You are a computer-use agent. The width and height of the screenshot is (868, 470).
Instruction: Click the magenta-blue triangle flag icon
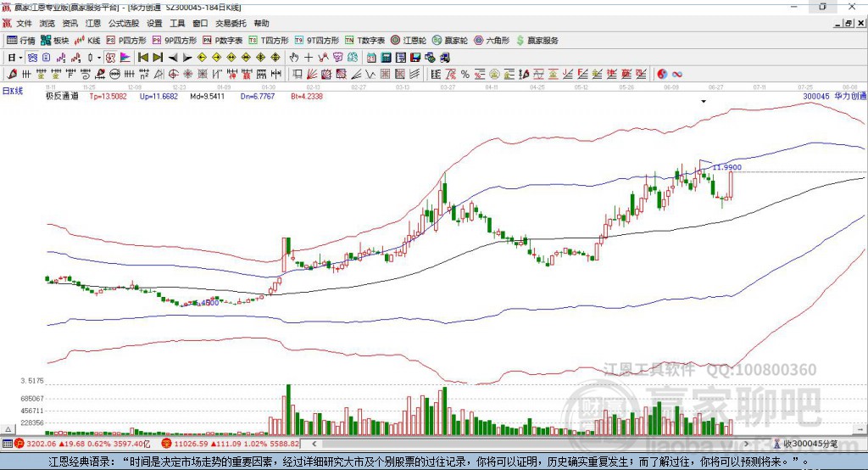coord(125,58)
